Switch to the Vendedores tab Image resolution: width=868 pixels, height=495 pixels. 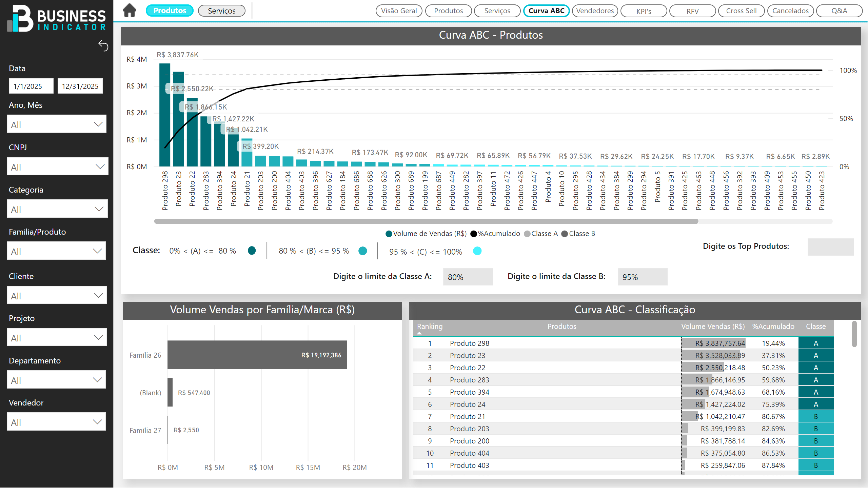point(595,11)
